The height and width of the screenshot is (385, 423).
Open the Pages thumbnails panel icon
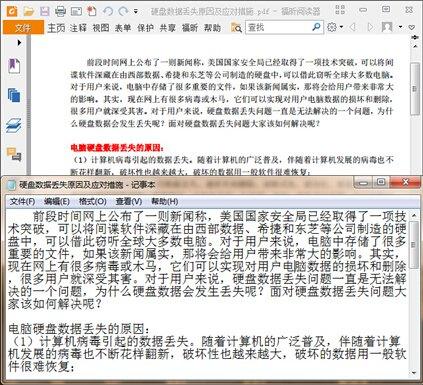(x=14, y=95)
